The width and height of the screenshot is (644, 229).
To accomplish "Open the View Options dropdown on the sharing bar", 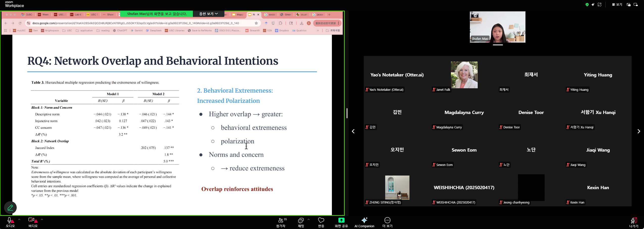I will pos(209,14).
